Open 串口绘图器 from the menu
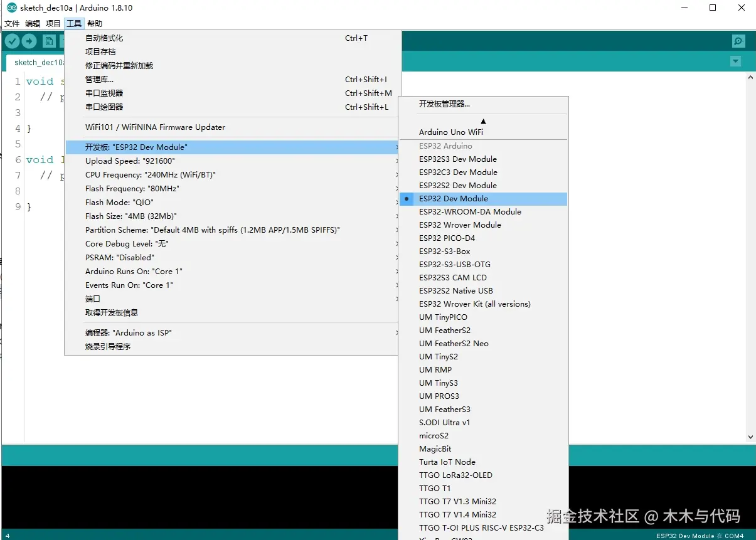The height and width of the screenshot is (540, 756). (232, 107)
